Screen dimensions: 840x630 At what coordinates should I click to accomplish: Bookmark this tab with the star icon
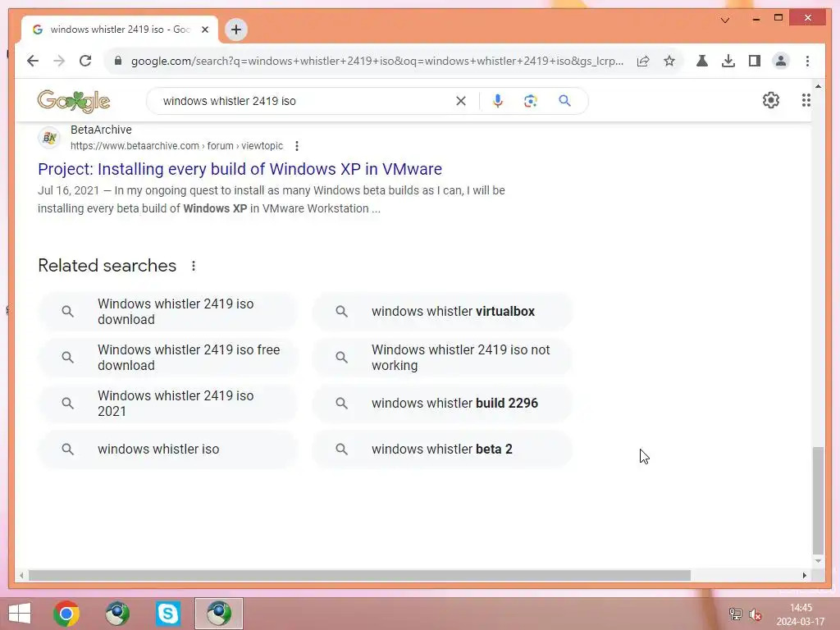669,61
